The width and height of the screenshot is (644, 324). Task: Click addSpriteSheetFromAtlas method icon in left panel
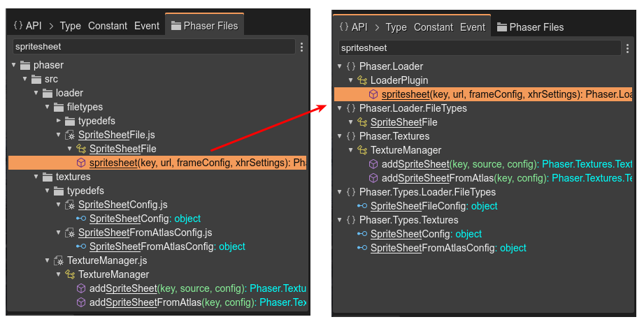(x=81, y=302)
